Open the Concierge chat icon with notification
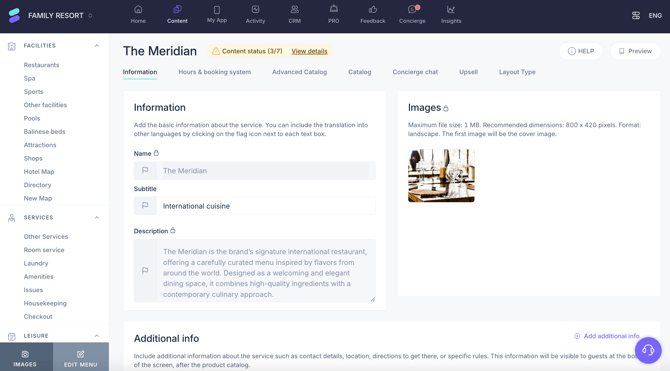 412,9
